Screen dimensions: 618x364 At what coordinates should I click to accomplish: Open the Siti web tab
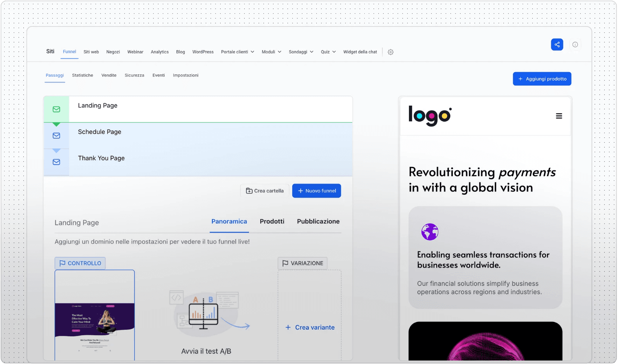tap(91, 52)
